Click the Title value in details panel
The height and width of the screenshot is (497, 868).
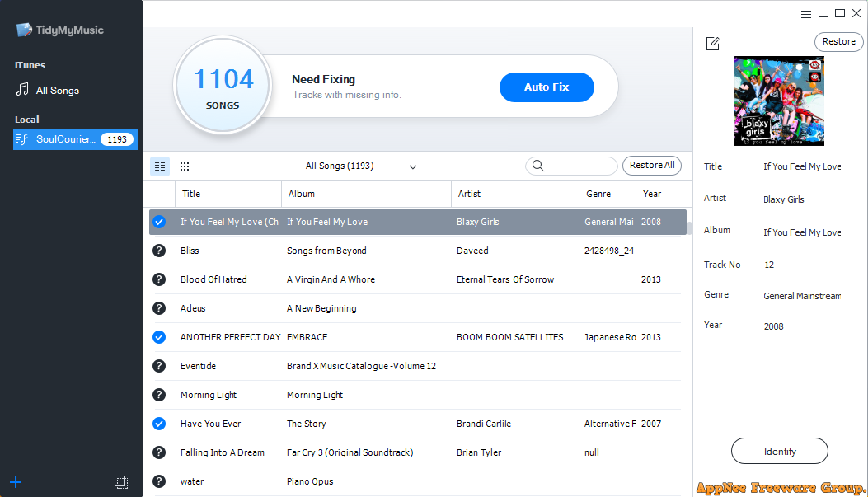(x=802, y=166)
